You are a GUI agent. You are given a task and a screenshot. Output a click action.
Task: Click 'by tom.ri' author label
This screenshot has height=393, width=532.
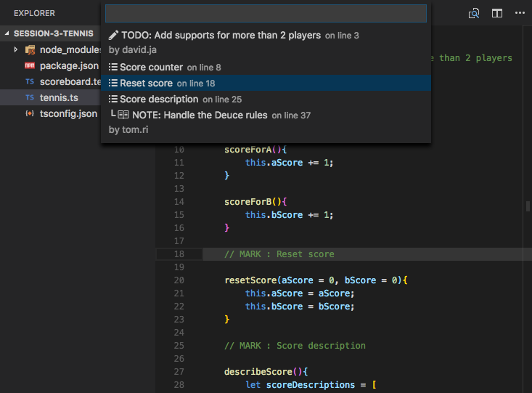tap(128, 130)
